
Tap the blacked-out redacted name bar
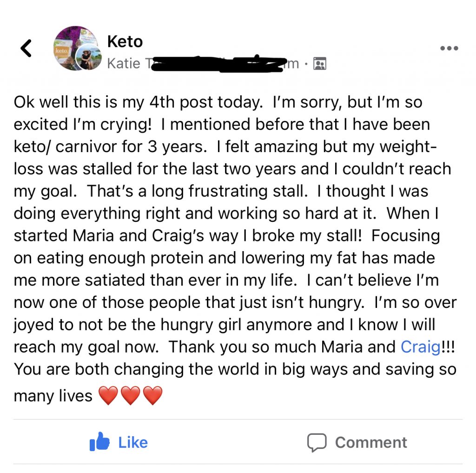219,64
